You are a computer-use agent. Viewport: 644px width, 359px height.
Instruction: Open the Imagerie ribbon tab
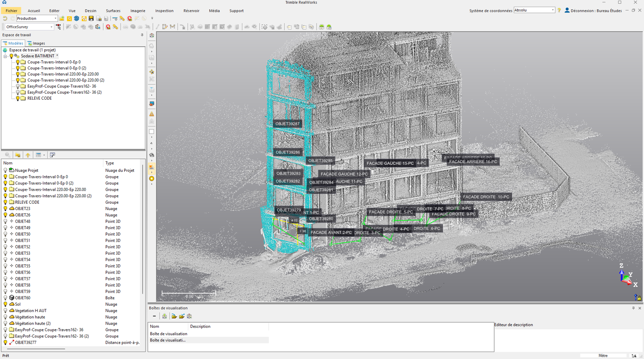138,11
